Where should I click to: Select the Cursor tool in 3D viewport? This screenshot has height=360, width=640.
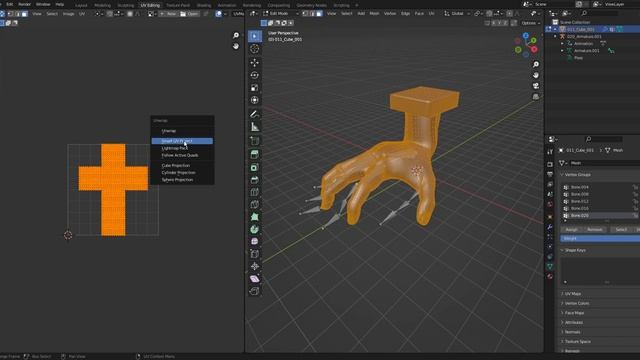(x=255, y=49)
